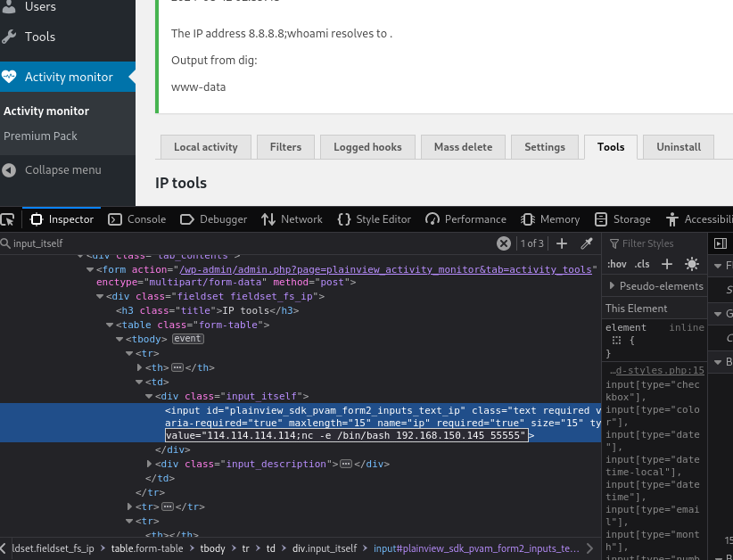Viewport: 733px width, 560px height.
Task: Open Users in the WordPress sidebar
Action: tap(40, 6)
